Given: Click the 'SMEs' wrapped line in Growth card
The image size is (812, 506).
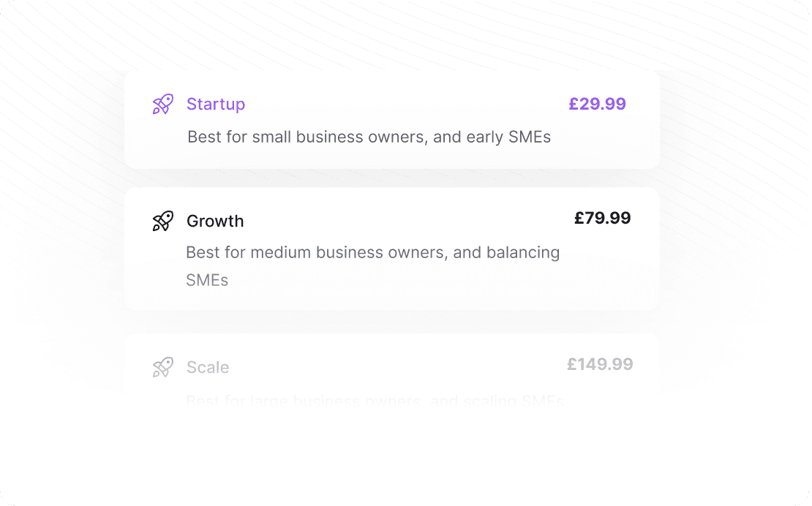Looking at the screenshot, I should click(207, 280).
